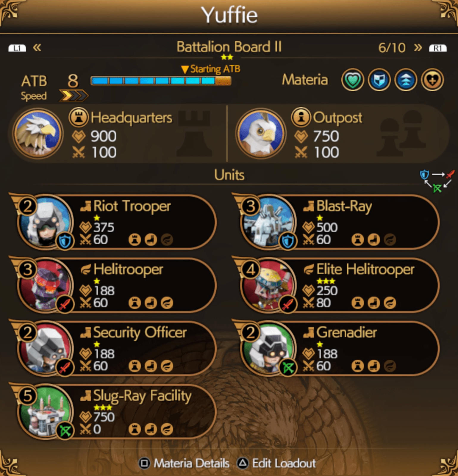458x476 pixels.
Task: Click the R1 shoulder button indicator
Action: [438, 48]
